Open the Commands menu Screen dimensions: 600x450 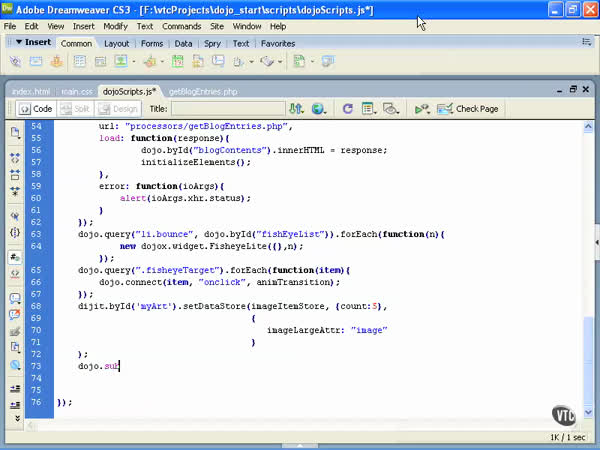pyautogui.click(x=181, y=26)
